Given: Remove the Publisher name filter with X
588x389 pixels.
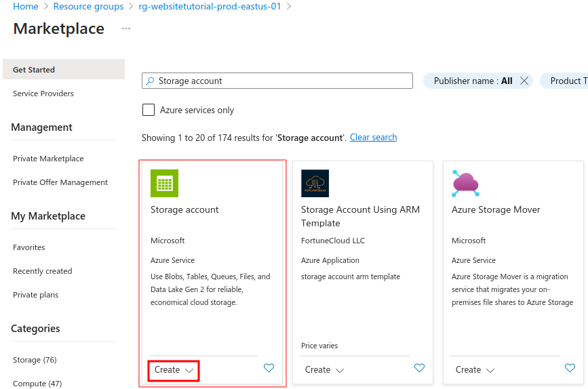Looking at the screenshot, I should click(x=524, y=81).
